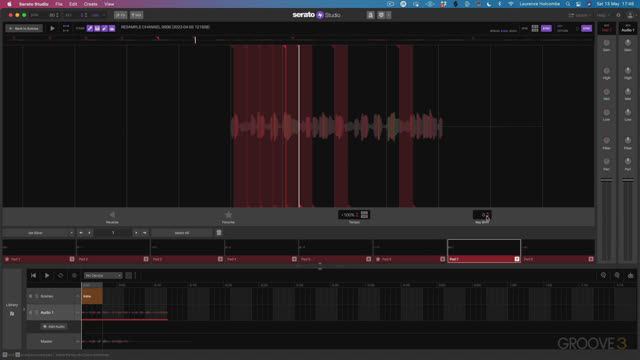Click the Select All button
Viewport: 640px width, 360px height.
[182, 233]
